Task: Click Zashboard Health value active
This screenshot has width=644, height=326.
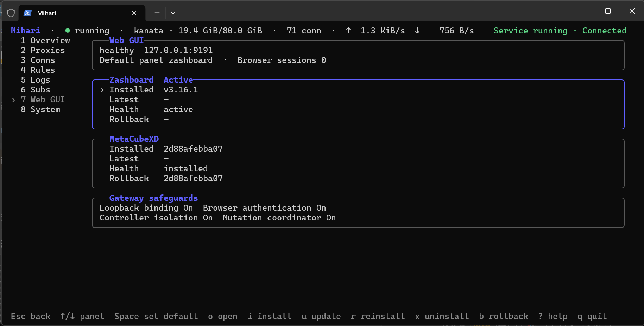Action: (178, 109)
